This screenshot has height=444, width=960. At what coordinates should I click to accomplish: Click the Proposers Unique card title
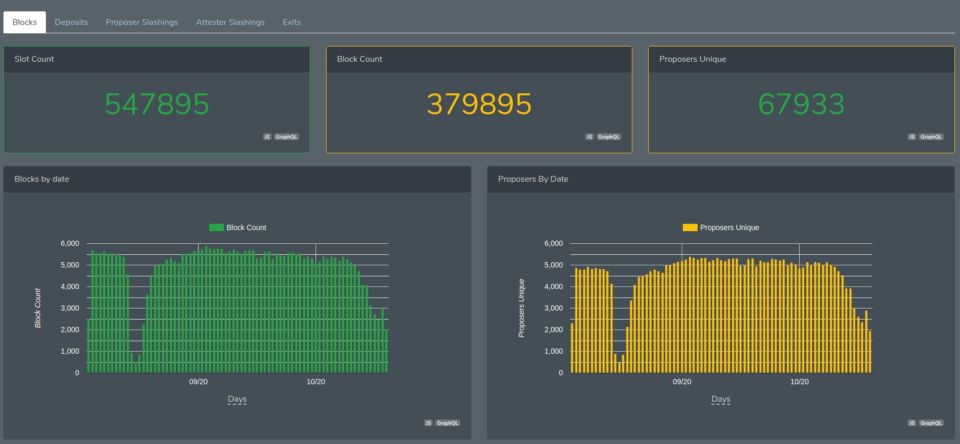[692, 59]
